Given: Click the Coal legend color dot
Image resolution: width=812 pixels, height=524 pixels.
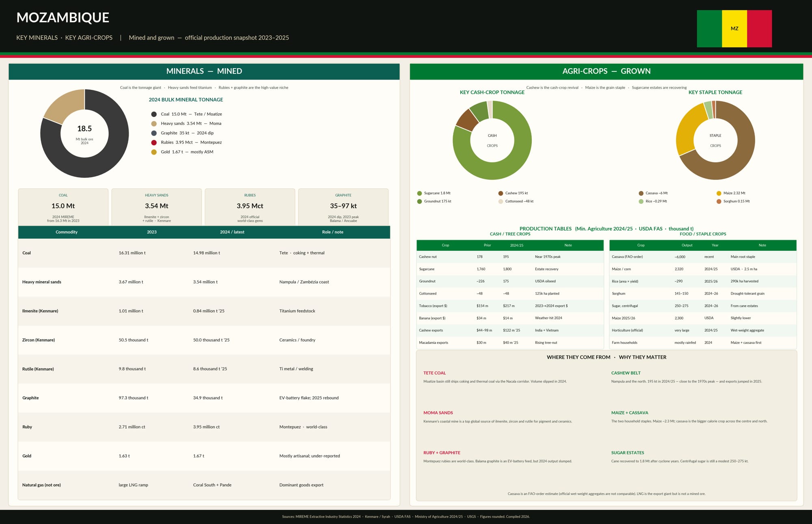Looking at the screenshot, I should 154,114.
